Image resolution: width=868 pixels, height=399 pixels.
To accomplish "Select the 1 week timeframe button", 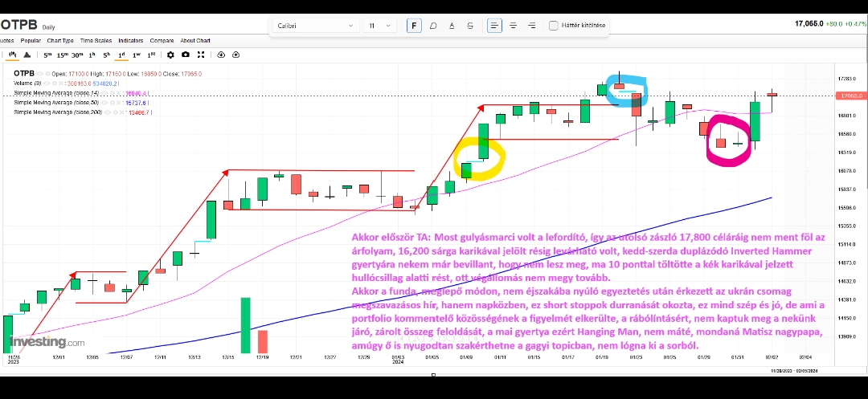I will click(137, 55).
